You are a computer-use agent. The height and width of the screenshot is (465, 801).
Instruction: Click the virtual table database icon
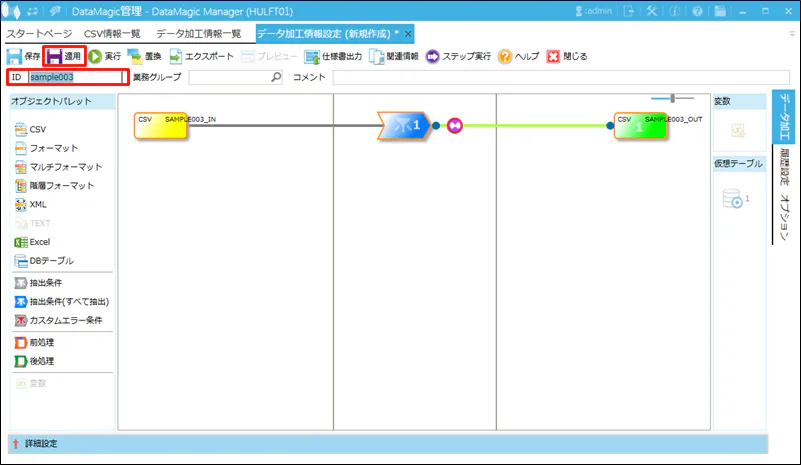pyautogui.click(x=732, y=198)
